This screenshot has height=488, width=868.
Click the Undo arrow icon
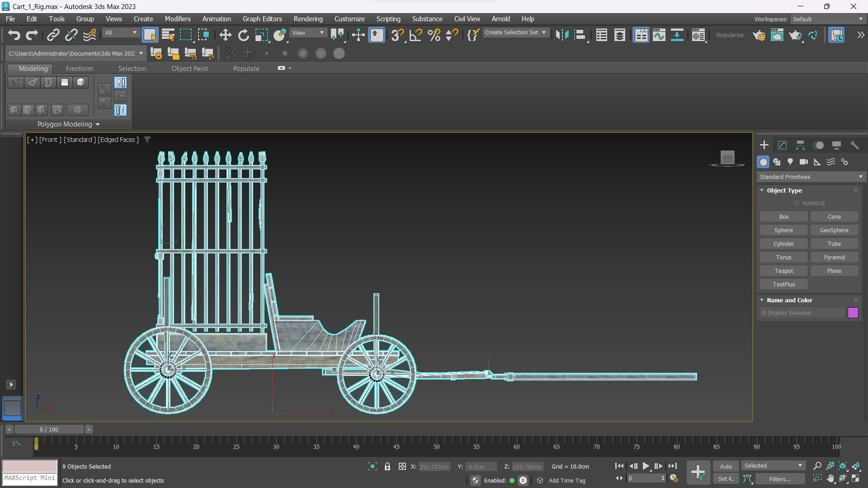coord(14,35)
